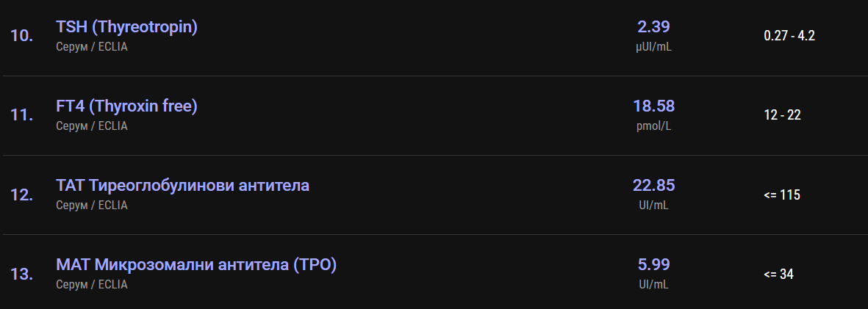Click the reference range 0.27 - 4.2
The height and width of the screenshot is (309, 868).
click(x=789, y=36)
